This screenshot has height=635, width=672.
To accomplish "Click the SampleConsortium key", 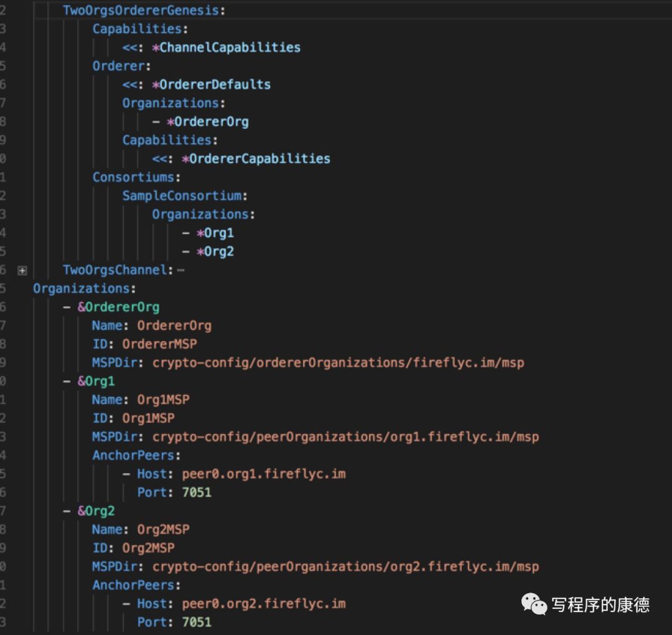I will 182,196.
